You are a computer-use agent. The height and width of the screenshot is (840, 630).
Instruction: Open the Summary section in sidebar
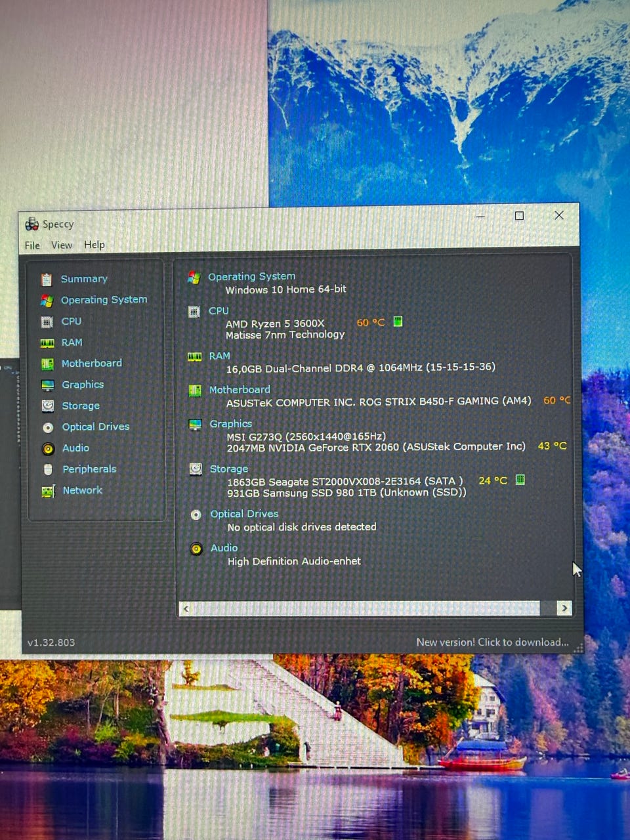pyautogui.click(x=84, y=279)
